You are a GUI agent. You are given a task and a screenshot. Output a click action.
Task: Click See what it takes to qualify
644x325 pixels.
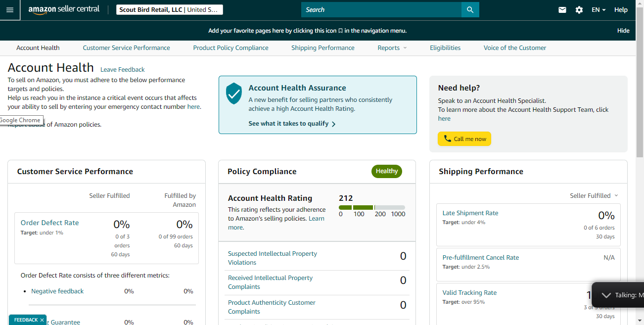click(x=292, y=124)
